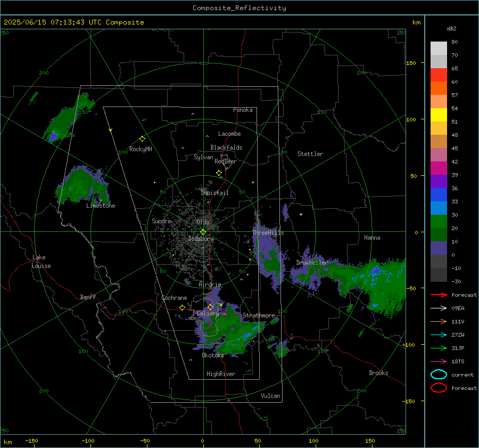479x448 pixels.
Task: Click the -30 value on the dBZ scale
Action: (456, 281)
